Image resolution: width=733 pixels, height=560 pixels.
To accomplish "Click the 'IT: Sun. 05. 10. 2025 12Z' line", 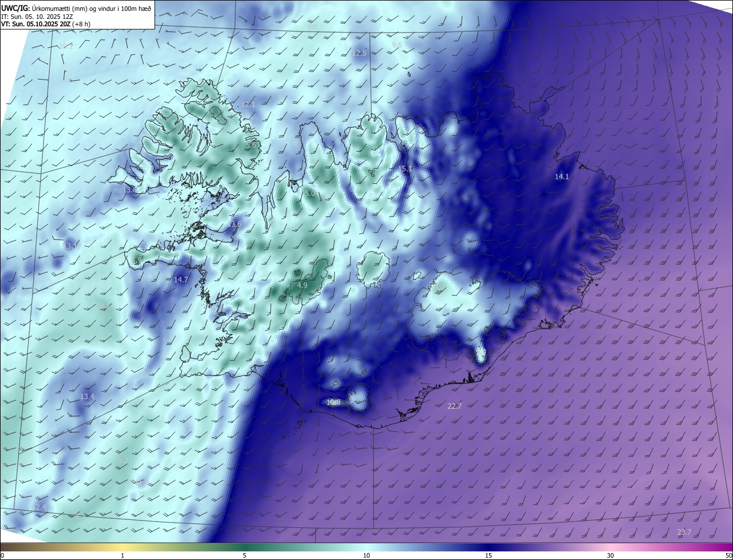I will pos(37,16).
